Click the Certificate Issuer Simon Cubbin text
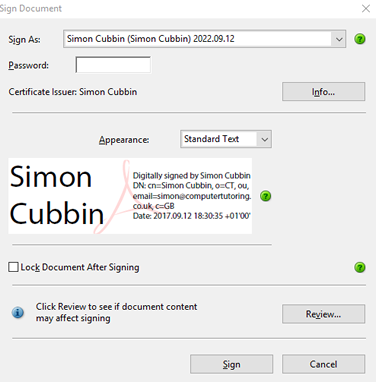Image resolution: width=376 pixels, height=382 pixels. (73, 92)
